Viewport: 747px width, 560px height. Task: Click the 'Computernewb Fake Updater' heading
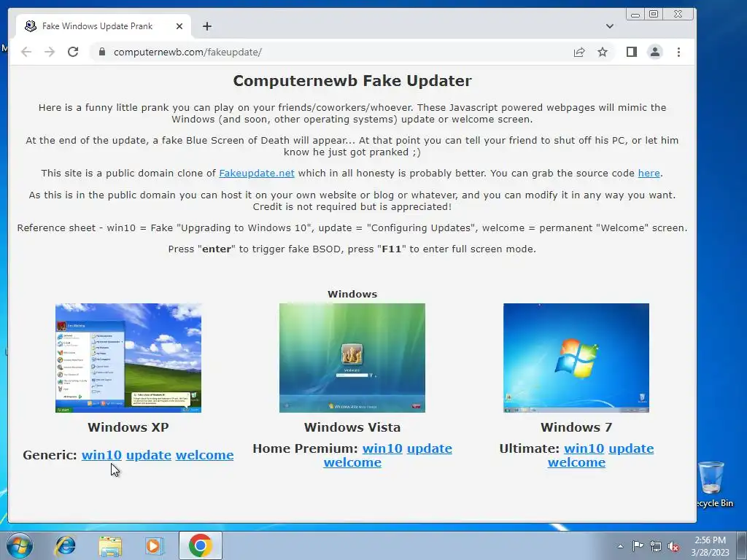[352, 81]
